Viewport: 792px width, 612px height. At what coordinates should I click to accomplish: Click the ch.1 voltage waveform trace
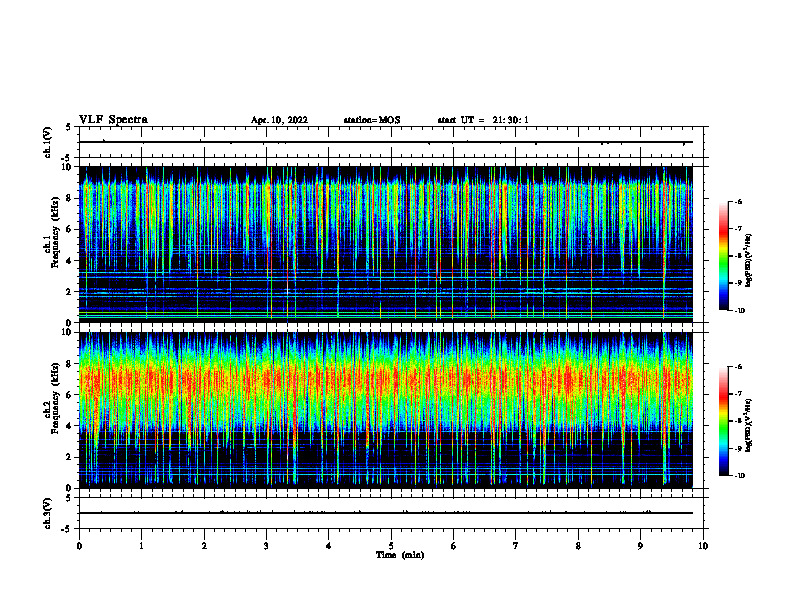coord(386,142)
